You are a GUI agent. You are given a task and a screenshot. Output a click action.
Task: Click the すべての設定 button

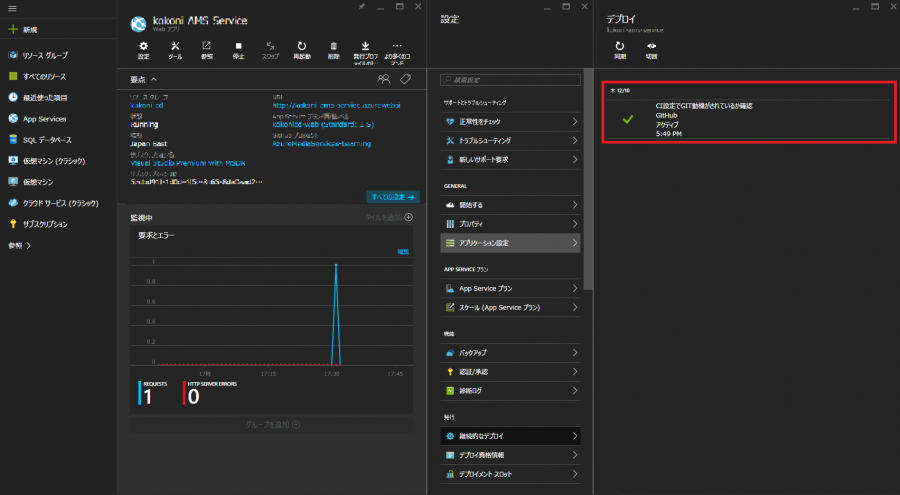[393, 197]
